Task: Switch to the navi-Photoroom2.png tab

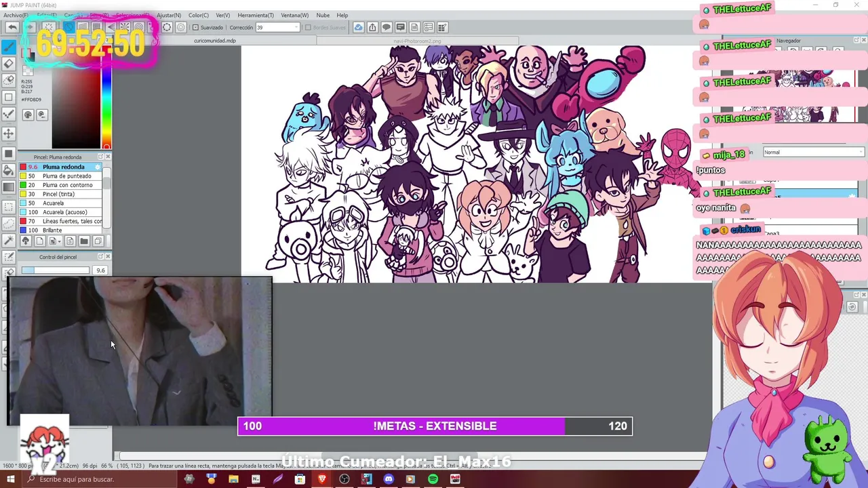Action: pos(417,41)
